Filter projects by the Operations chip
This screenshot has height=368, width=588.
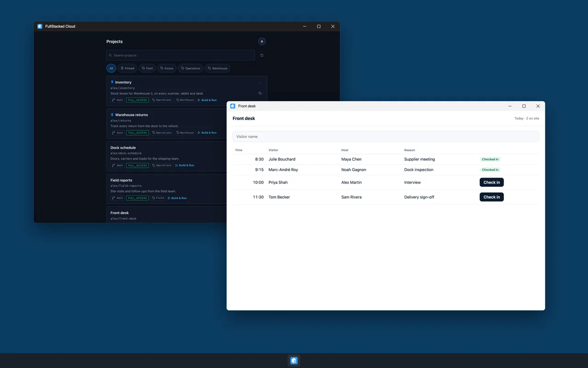(x=191, y=68)
